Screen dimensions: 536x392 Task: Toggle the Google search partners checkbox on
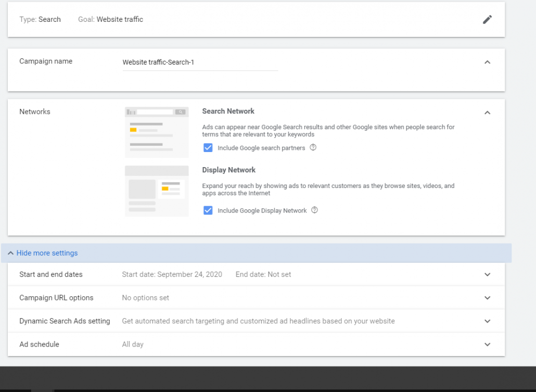tap(208, 148)
